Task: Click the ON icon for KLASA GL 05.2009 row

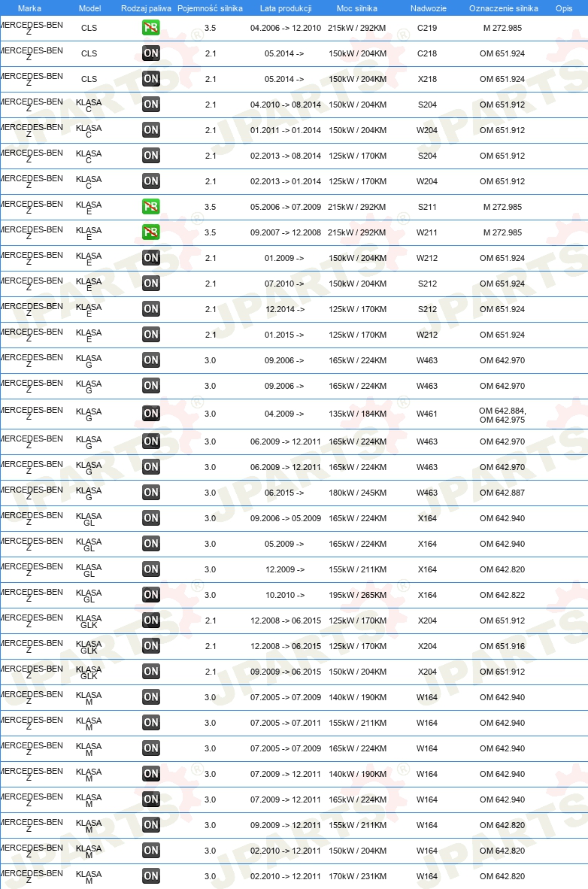Action: 151,543
